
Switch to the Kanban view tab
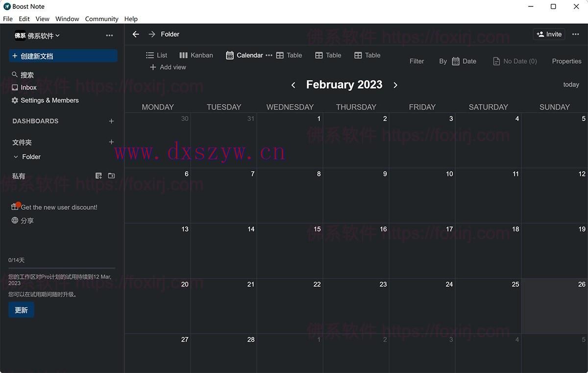196,55
